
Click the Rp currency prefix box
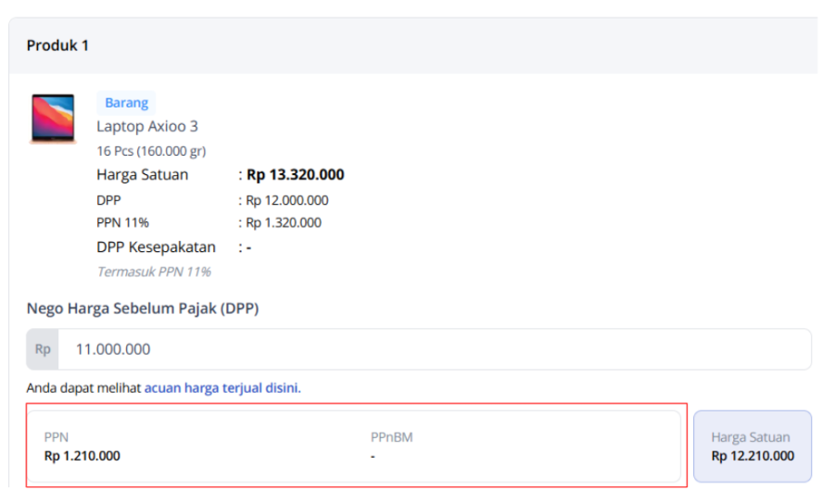pos(43,349)
